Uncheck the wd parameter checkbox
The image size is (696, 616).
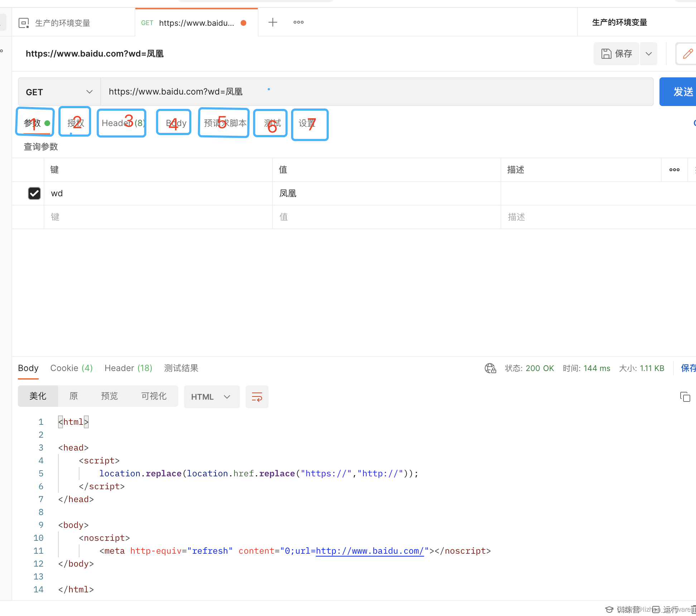[34, 193]
